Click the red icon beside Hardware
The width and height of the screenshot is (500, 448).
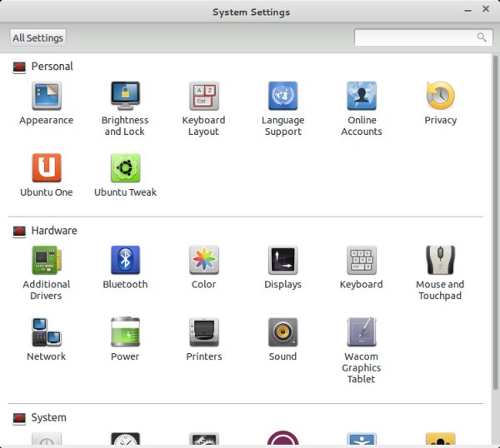[x=19, y=231]
